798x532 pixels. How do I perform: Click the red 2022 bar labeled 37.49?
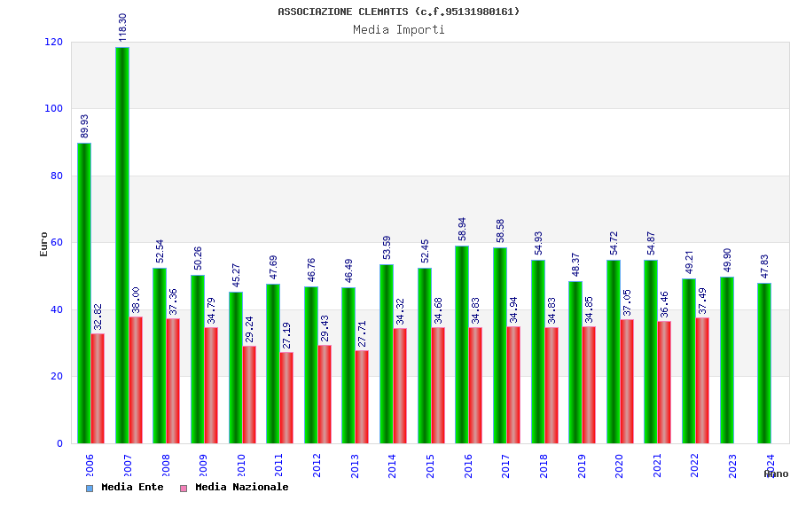pyautogui.click(x=702, y=380)
